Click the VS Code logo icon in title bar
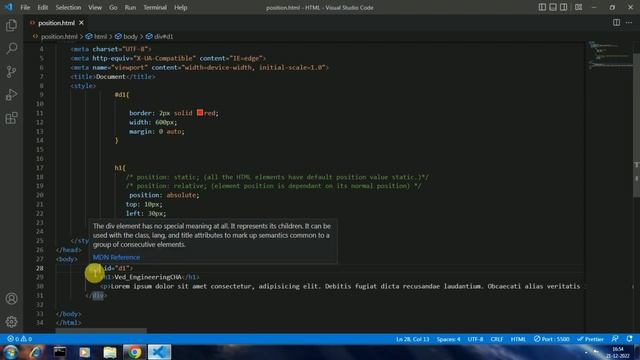 click(8, 7)
